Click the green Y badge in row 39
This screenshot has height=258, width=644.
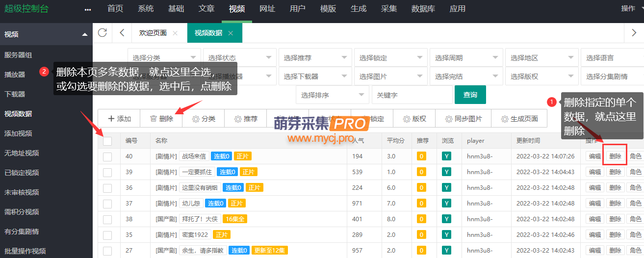[x=446, y=172]
